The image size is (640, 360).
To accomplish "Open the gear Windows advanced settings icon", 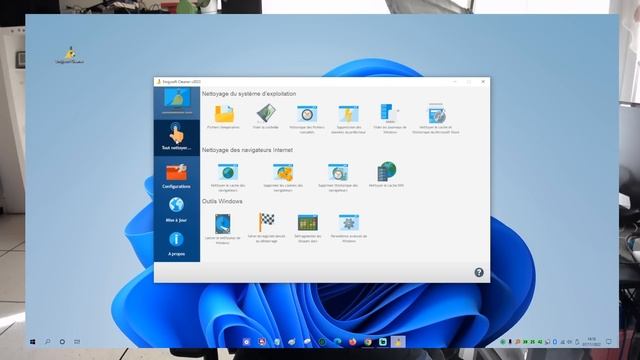I will pyautogui.click(x=349, y=222).
